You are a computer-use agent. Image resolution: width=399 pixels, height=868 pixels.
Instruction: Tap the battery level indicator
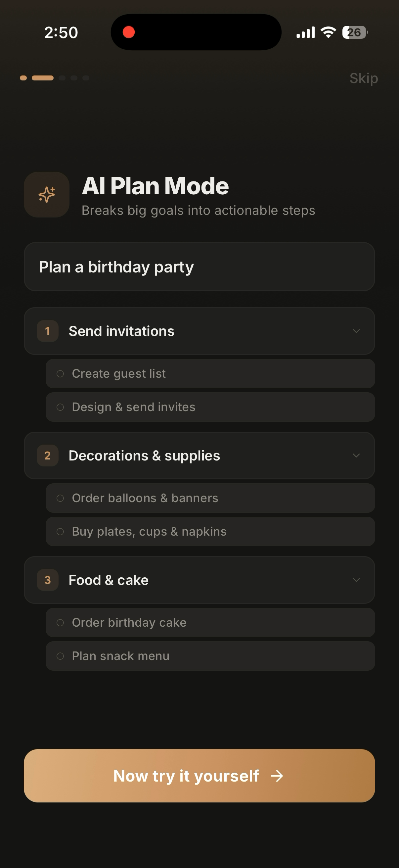(x=355, y=32)
